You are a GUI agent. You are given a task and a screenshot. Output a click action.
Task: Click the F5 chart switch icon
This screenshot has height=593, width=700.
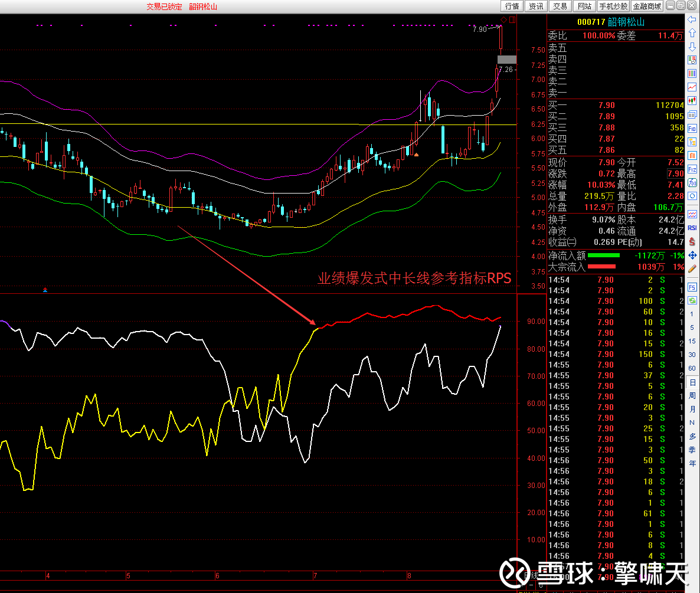(692, 287)
